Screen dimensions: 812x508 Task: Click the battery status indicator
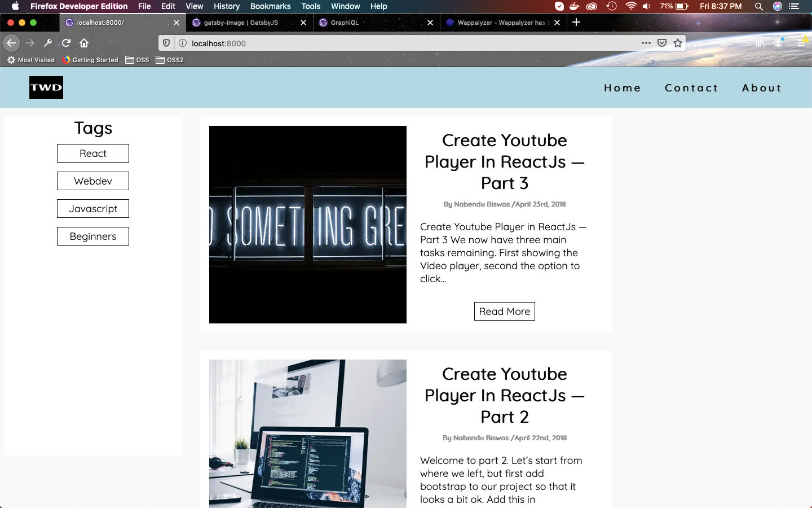[674, 6]
